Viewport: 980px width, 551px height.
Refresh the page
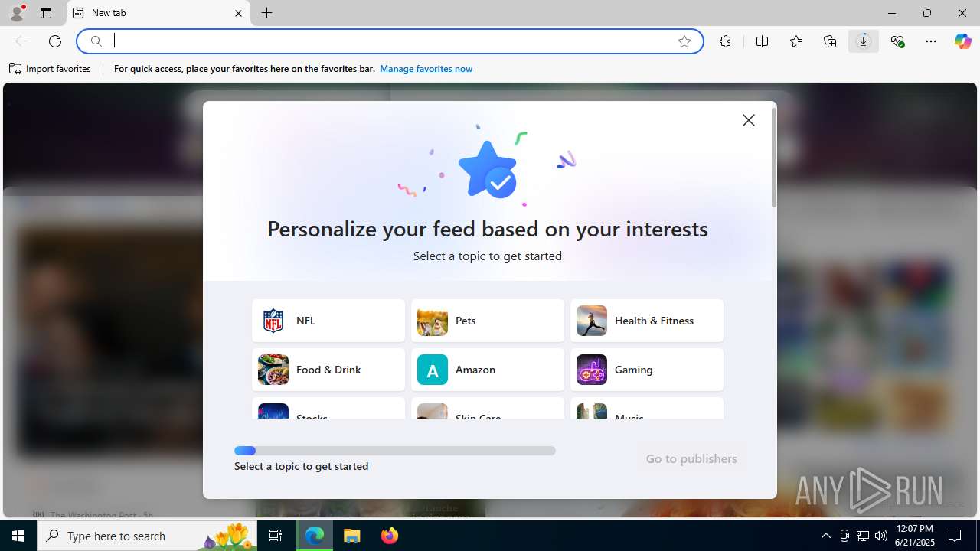click(55, 41)
